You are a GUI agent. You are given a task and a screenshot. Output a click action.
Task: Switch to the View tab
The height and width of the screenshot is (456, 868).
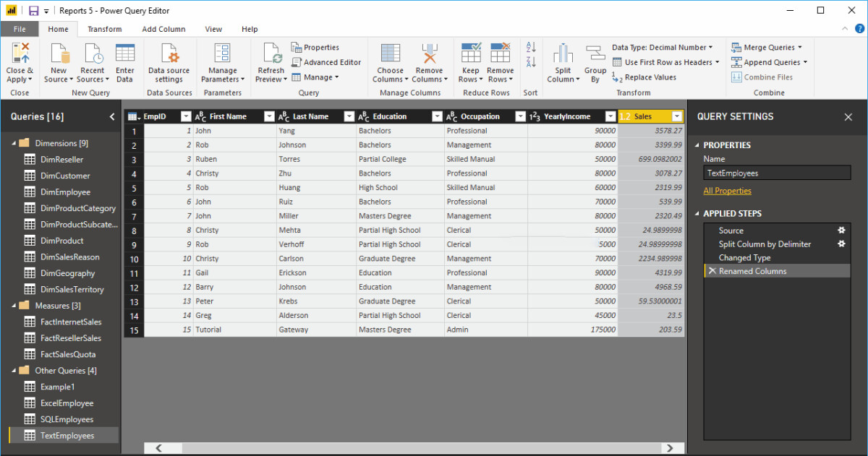(213, 29)
